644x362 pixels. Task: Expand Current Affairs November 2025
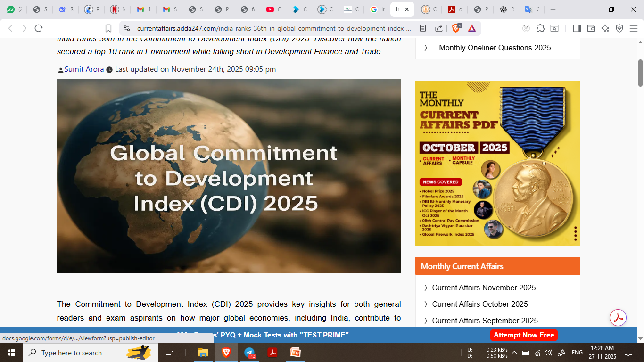(x=484, y=288)
